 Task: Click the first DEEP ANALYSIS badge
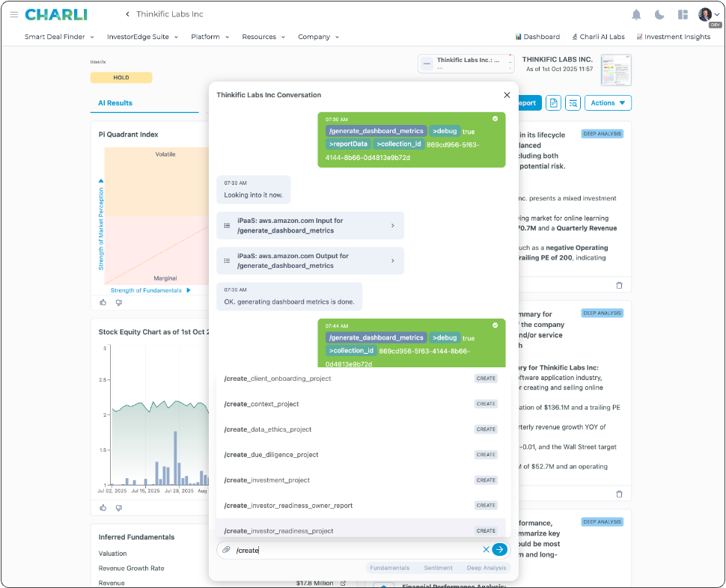coord(602,134)
